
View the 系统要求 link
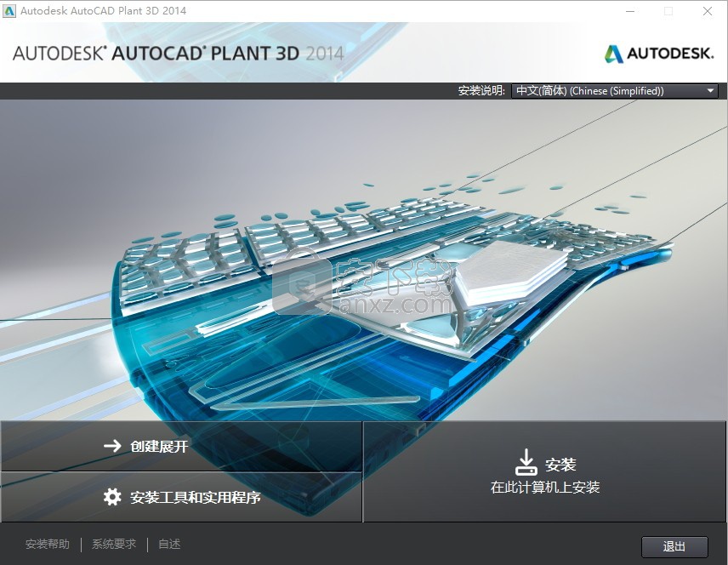114,544
